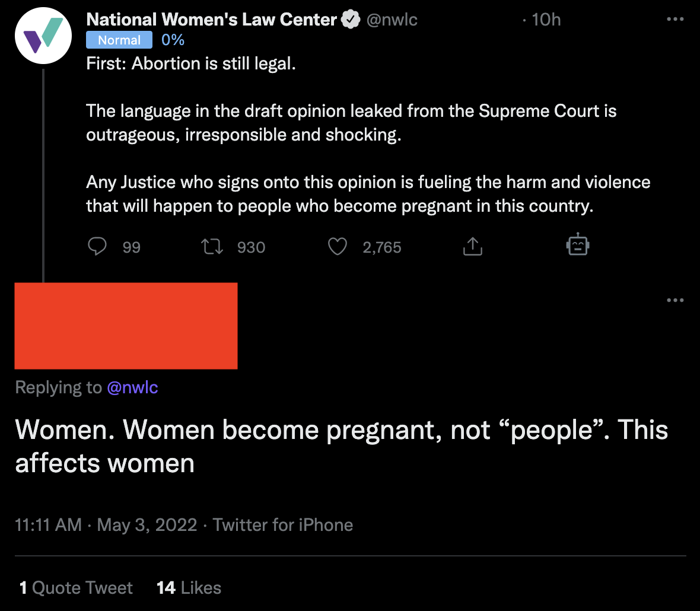
Task: Open National Women's Law Center profile avatar
Action: pos(43,36)
